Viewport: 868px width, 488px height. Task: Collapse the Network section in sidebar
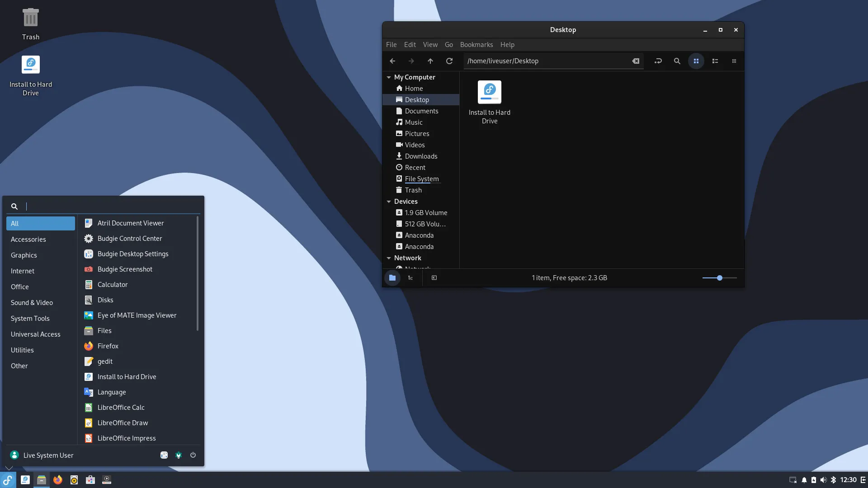point(389,258)
